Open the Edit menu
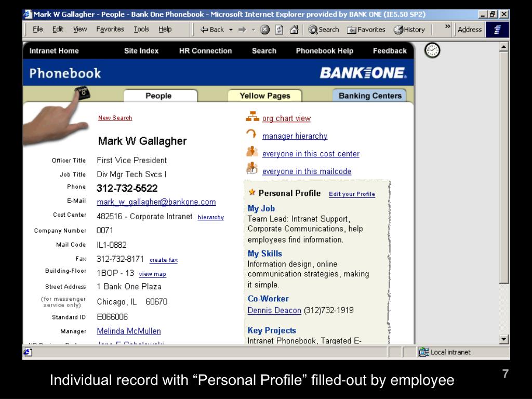Screen dimensions: 532x399 click(x=58, y=29)
